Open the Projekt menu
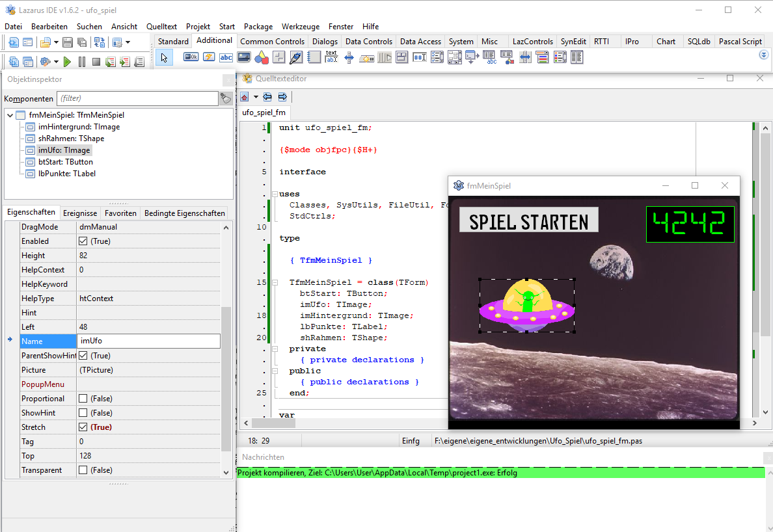Screen dimensions: 773x532 coord(198,27)
